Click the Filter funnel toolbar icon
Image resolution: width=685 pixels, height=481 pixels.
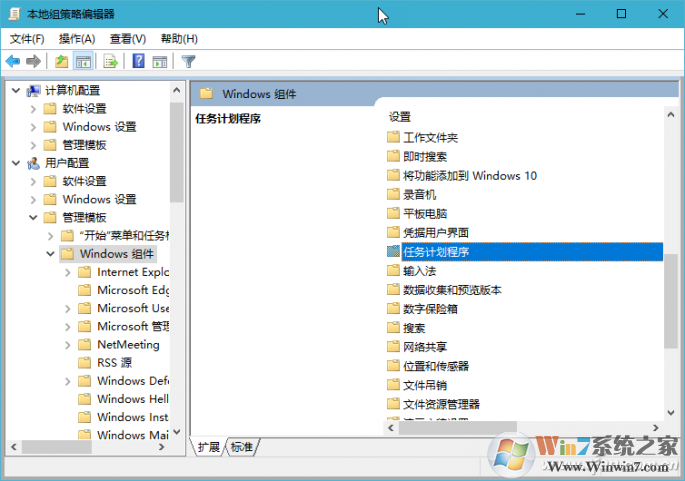pos(188,61)
